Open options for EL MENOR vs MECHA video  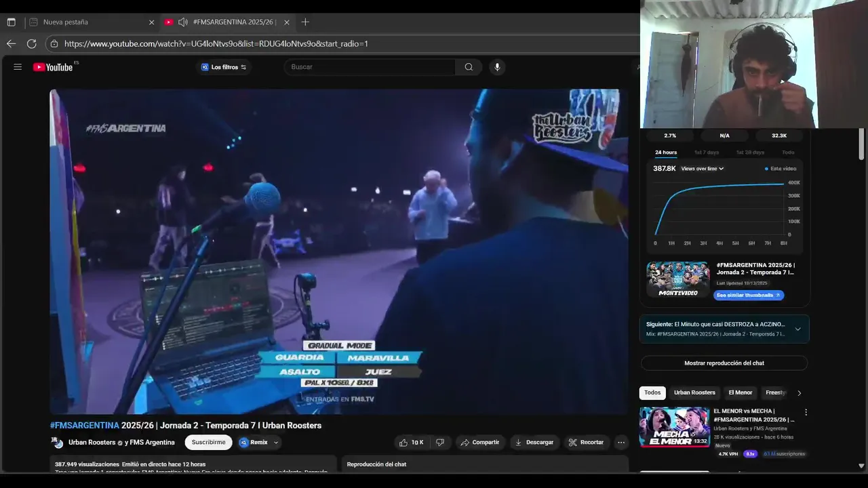[806, 412]
